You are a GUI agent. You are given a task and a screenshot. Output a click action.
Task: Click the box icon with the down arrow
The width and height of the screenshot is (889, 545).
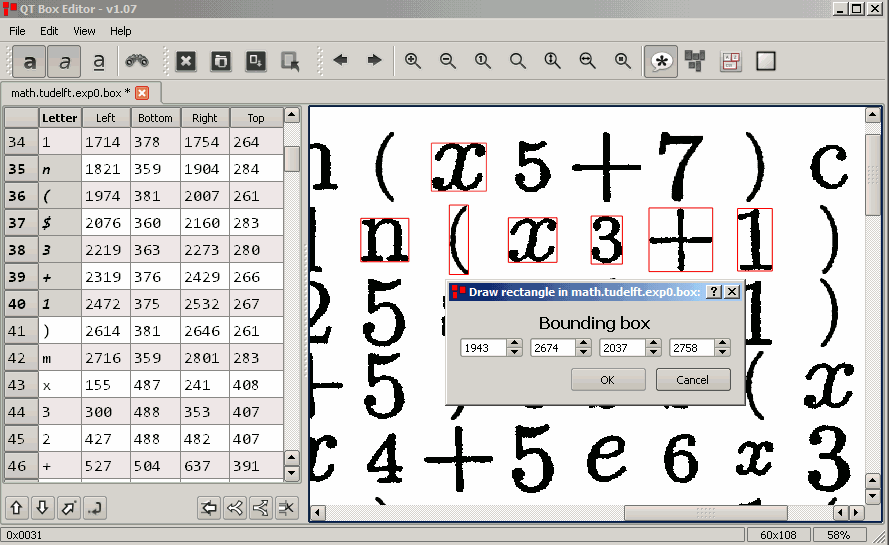click(x=256, y=61)
